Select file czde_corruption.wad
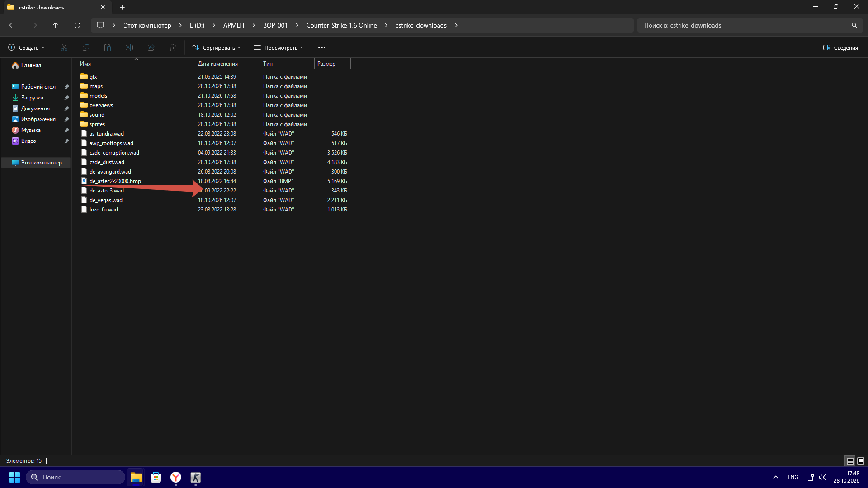 click(114, 153)
